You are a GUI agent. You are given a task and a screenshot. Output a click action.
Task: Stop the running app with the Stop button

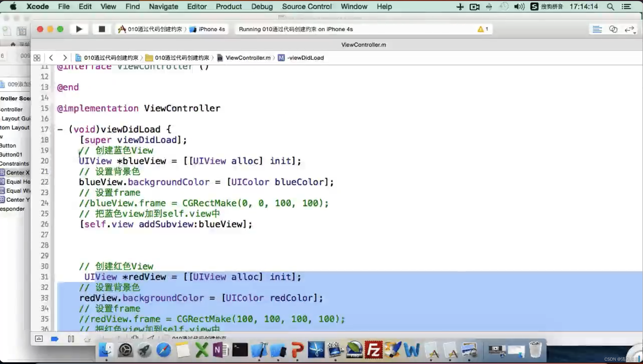[x=102, y=29]
